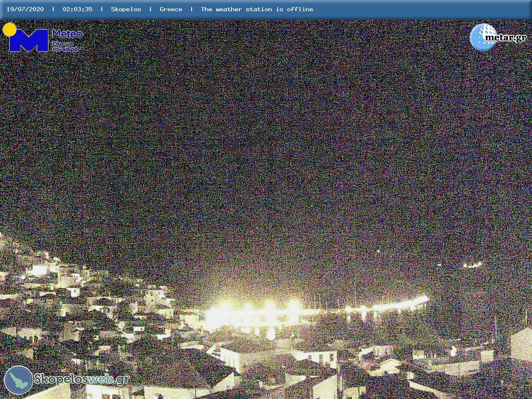Screen dimensions: 532x399
Task: Click the date 19/07/2020 in header
Action: (x=25, y=9)
